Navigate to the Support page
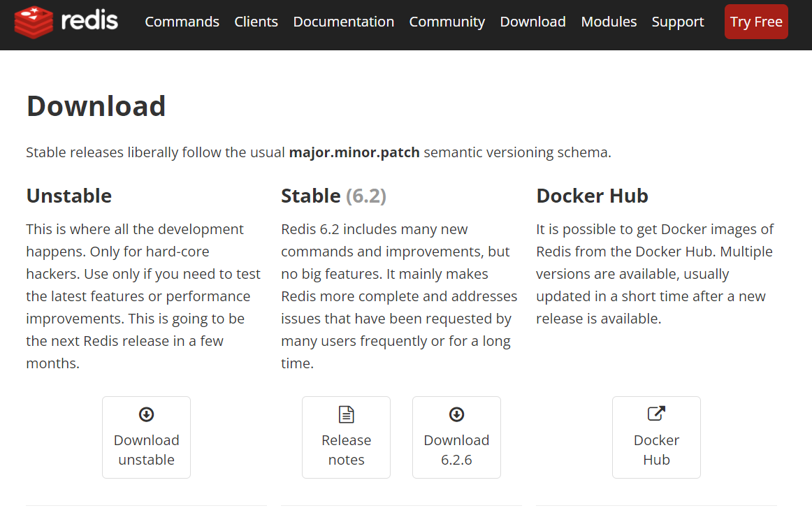The image size is (812, 515). click(x=677, y=22)
